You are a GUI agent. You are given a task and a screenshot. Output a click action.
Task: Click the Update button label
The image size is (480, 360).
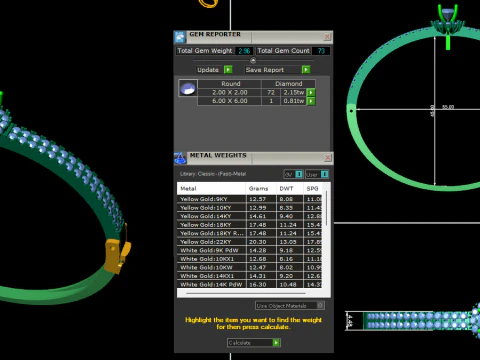tap(208, 70)
